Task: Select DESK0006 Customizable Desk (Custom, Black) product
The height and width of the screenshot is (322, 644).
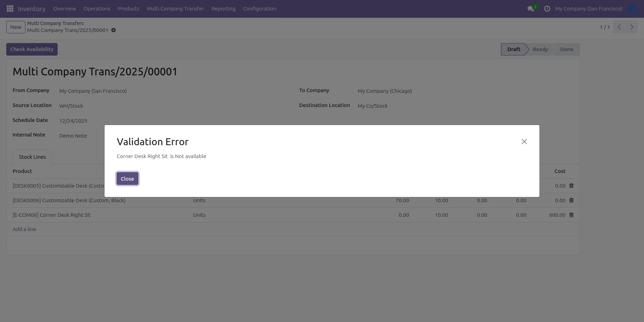Action: click(69, 200)
